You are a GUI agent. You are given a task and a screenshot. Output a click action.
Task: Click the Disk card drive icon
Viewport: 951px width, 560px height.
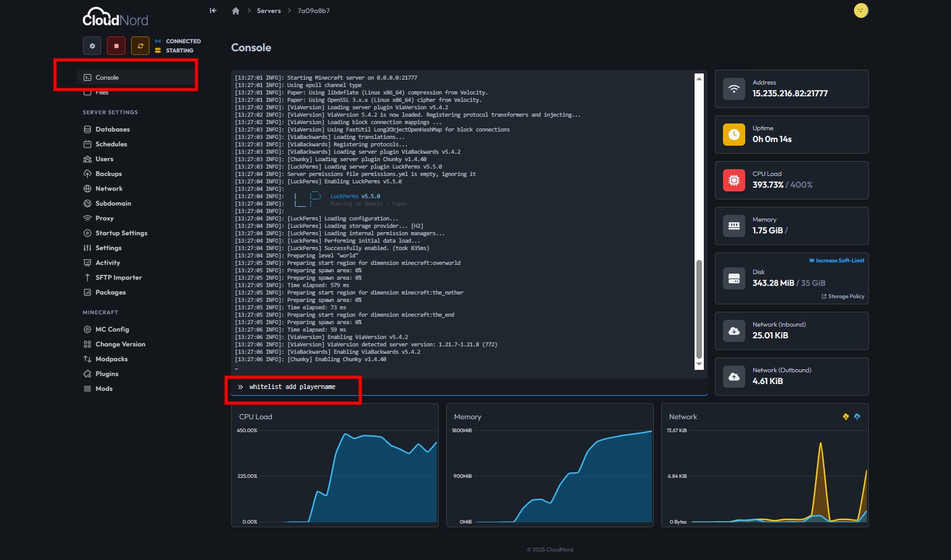click(x=734, y=278)
